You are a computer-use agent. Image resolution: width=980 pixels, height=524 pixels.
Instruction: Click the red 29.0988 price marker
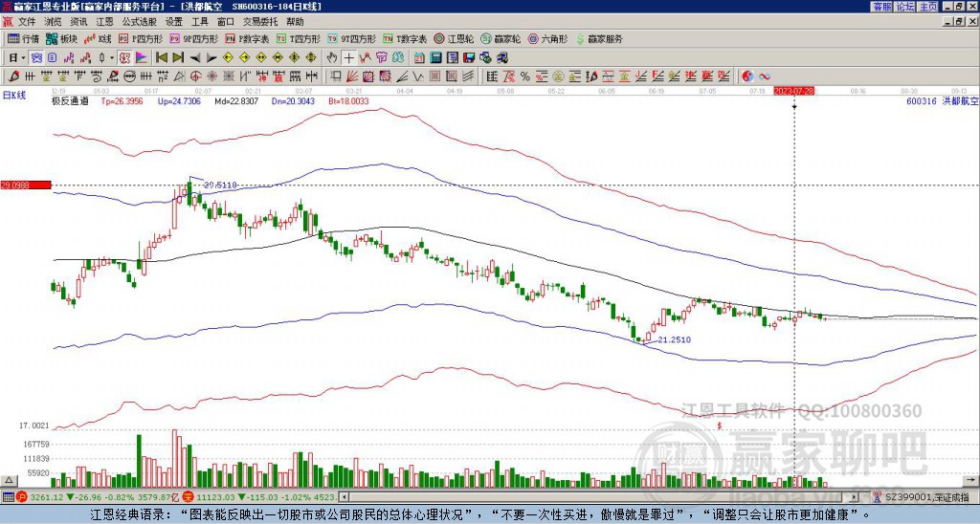click(26, 185)
